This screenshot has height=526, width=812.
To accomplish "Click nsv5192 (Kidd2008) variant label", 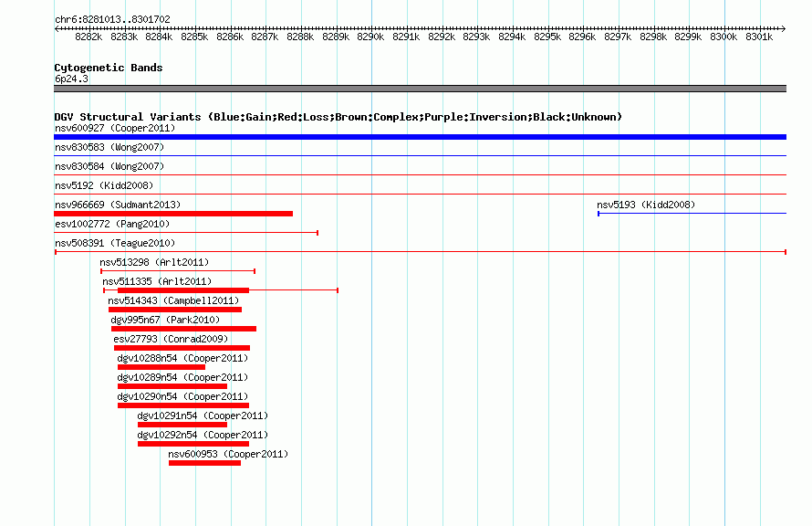I will tap(104, 185).
